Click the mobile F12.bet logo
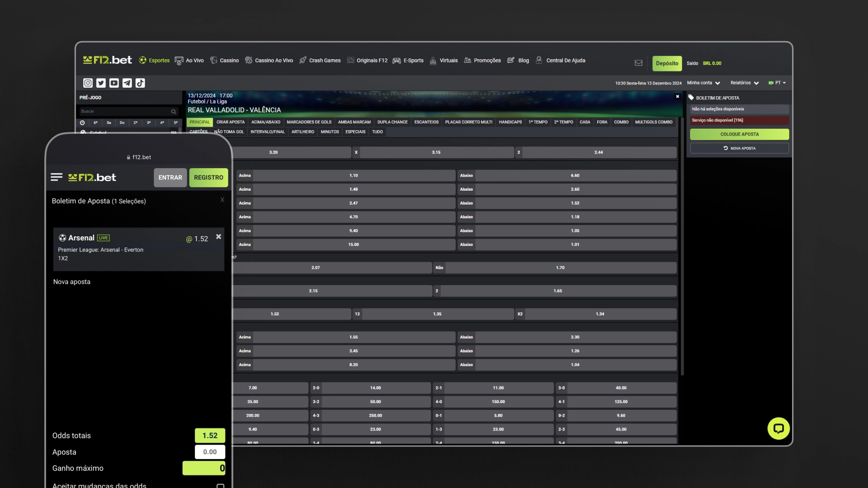 tap(92, 178)
